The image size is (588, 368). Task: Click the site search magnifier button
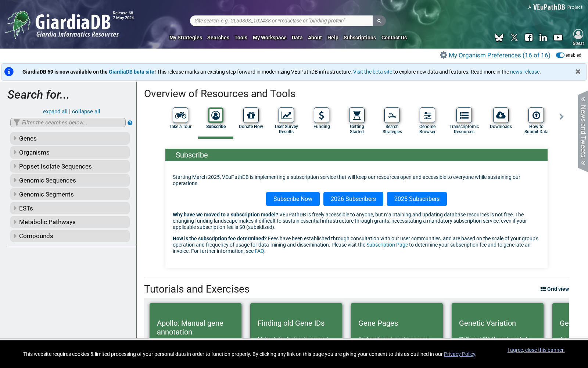click(x=379, y=21)
